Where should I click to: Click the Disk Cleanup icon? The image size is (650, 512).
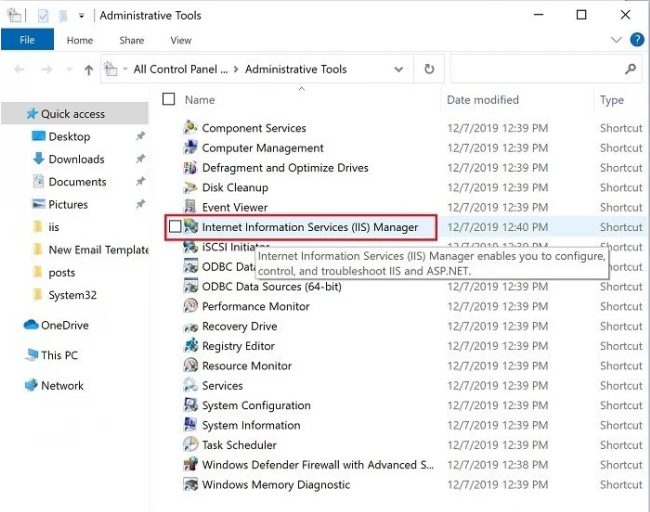190,187
